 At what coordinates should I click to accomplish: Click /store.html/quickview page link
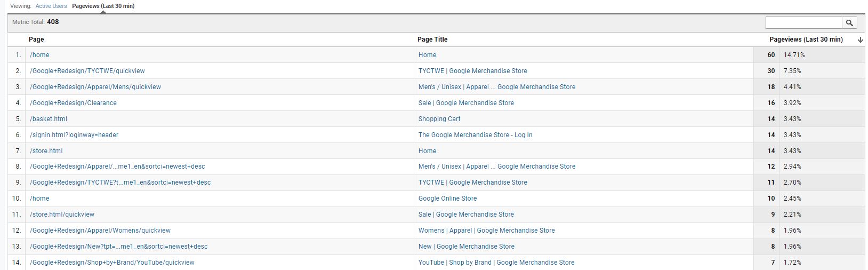click(62, 215)
